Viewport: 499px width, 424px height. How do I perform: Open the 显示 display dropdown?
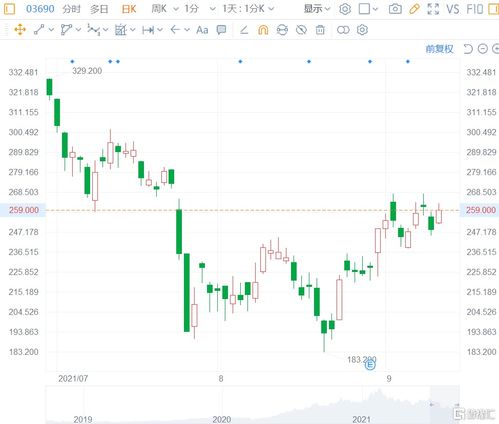click(x=317, y=9)
